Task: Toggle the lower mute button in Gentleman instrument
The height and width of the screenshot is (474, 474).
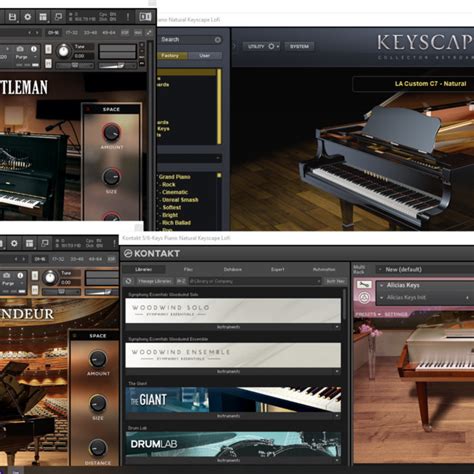Action: click(x=48, y=63)
